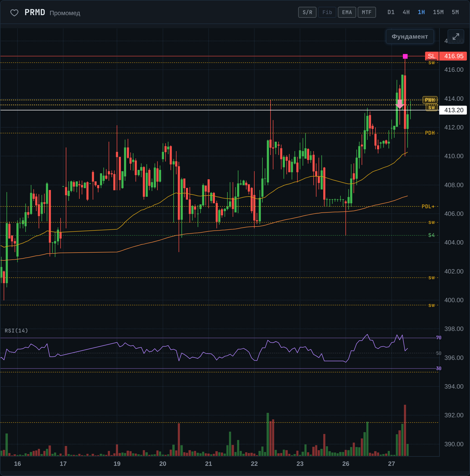Expand chart to fullscreen

[456, 37]
